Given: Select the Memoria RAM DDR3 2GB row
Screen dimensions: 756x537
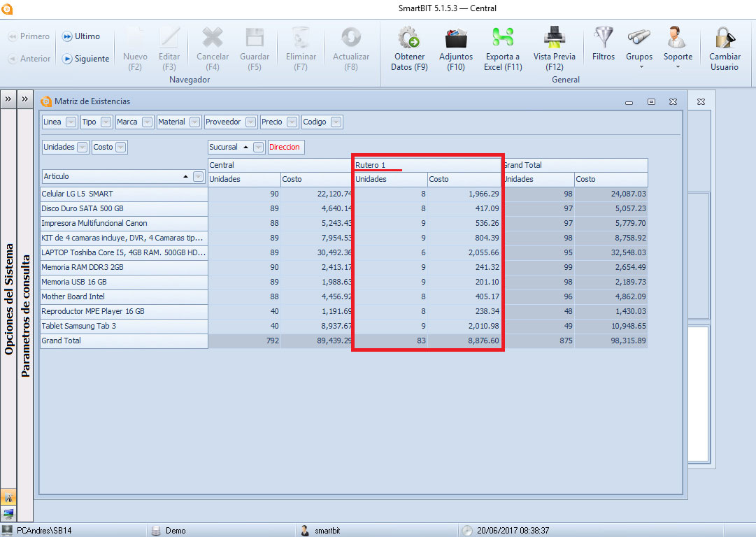Looking at the screenshot, I should click(x=124, y=267).
